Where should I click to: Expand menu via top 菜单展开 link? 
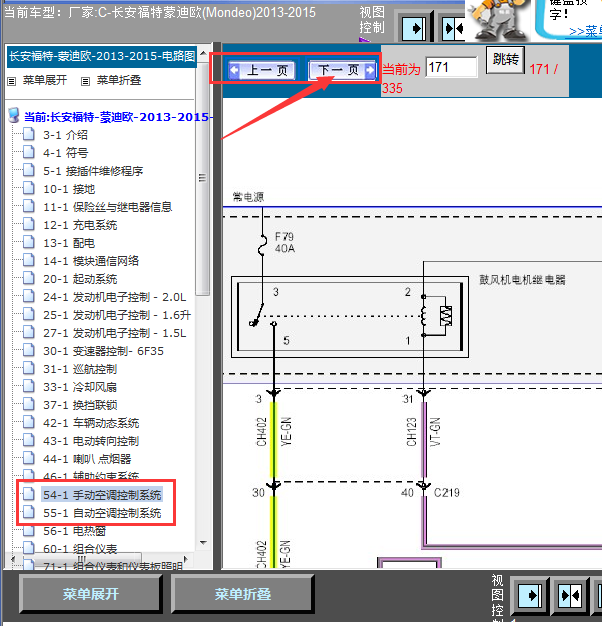[x=45, y=80]
